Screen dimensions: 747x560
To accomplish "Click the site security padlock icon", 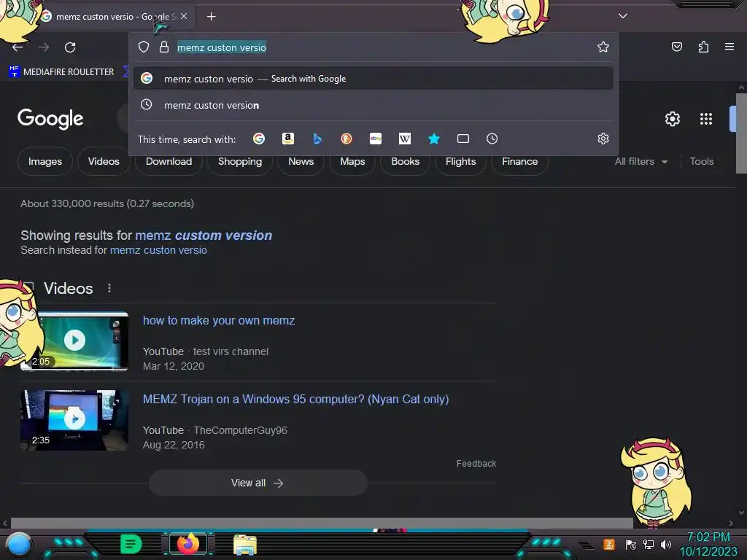I will tap(164, 47).
